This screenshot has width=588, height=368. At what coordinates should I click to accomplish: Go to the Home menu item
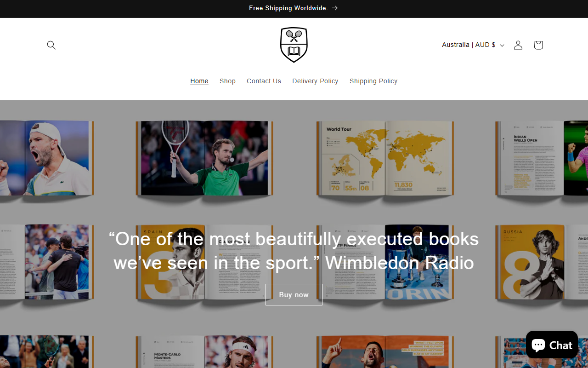coord(199,81)
